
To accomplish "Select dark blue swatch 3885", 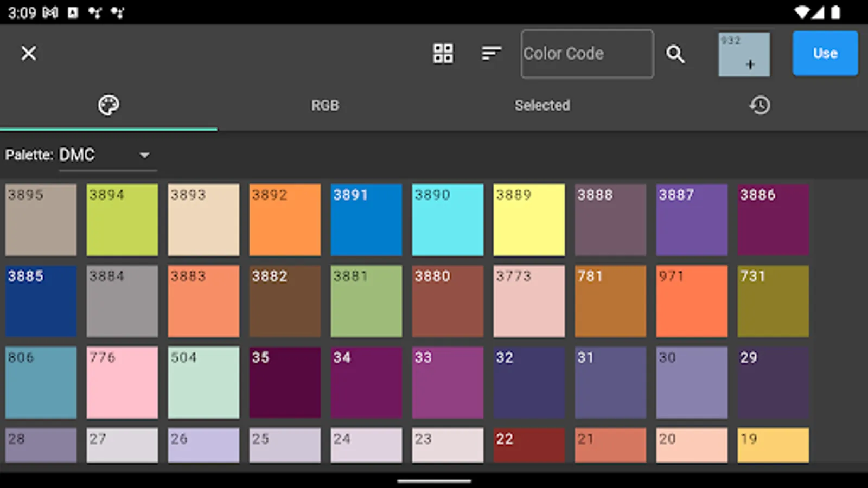I will pyautogui.click(x=41, y=301).
